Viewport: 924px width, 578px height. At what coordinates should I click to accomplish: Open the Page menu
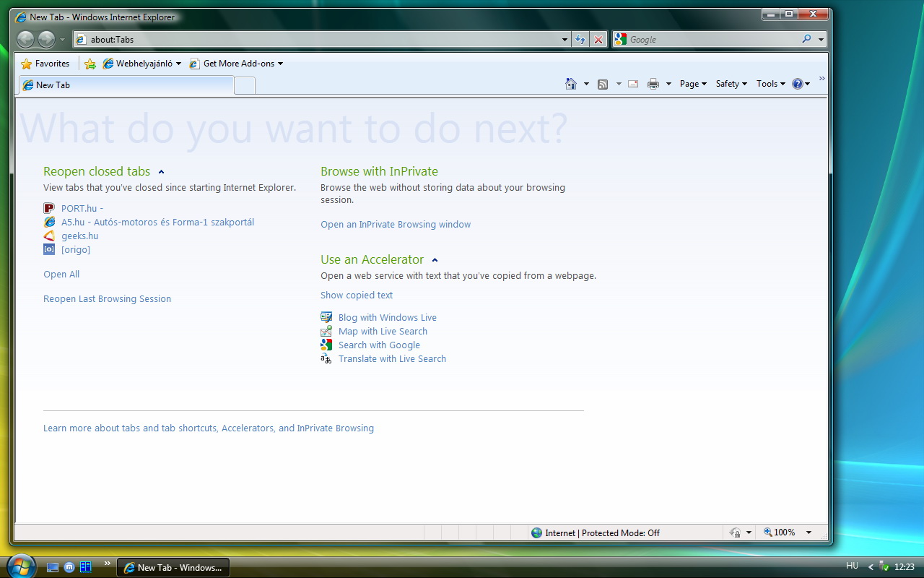[693, 84]
